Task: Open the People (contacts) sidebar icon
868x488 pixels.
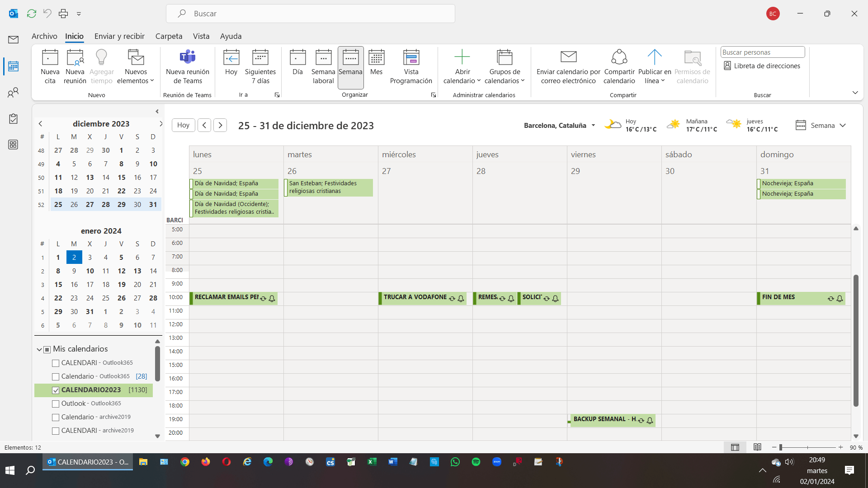Action: (x=13, y=93)
